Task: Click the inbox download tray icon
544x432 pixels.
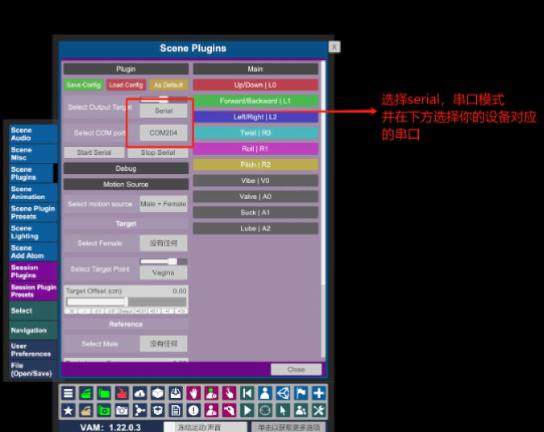Action: click(176, 393)
